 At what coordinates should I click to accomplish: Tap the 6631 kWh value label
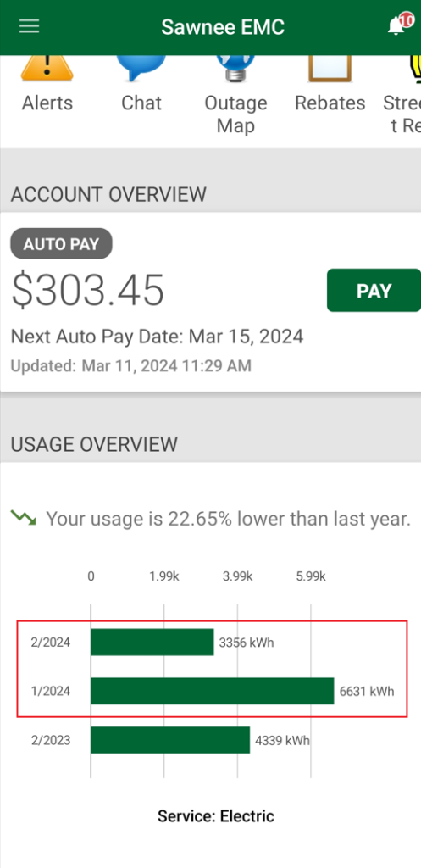[x=367, y=692]
